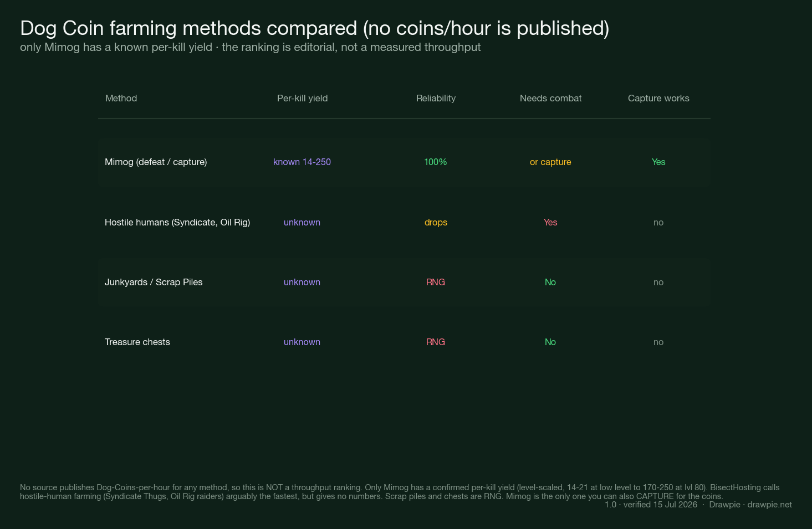
Task: Click the subtitle about Mimog per-kill yield
Action: coord(251,47)
